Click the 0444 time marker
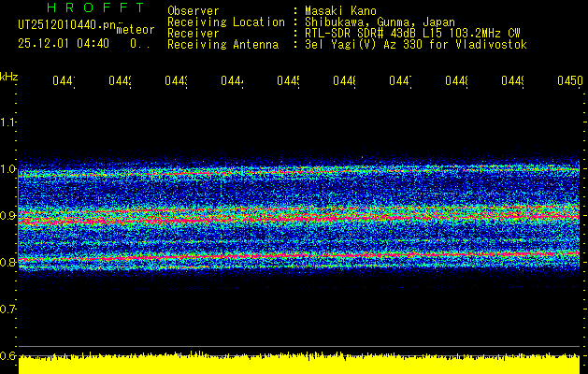The width and height of the screenshot is (588, 374). coord(232,80)
